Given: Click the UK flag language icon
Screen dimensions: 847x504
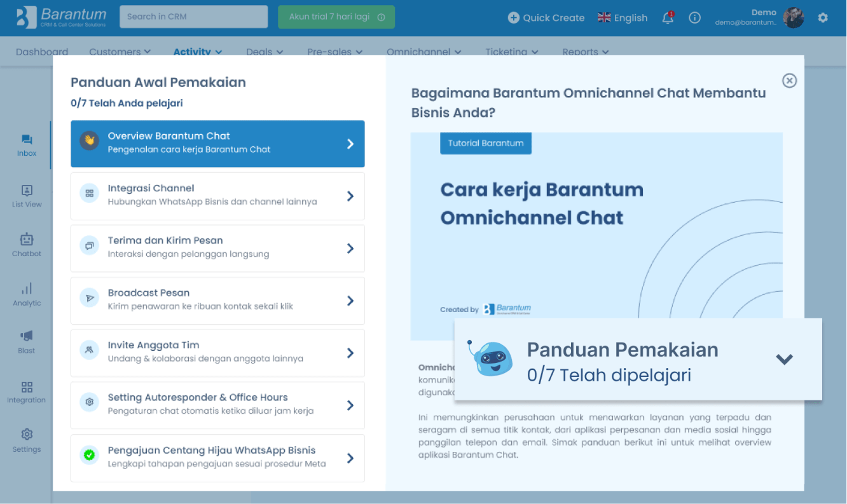Looking at the screenshot, I should pyautogui.click(x=604, y=18).
